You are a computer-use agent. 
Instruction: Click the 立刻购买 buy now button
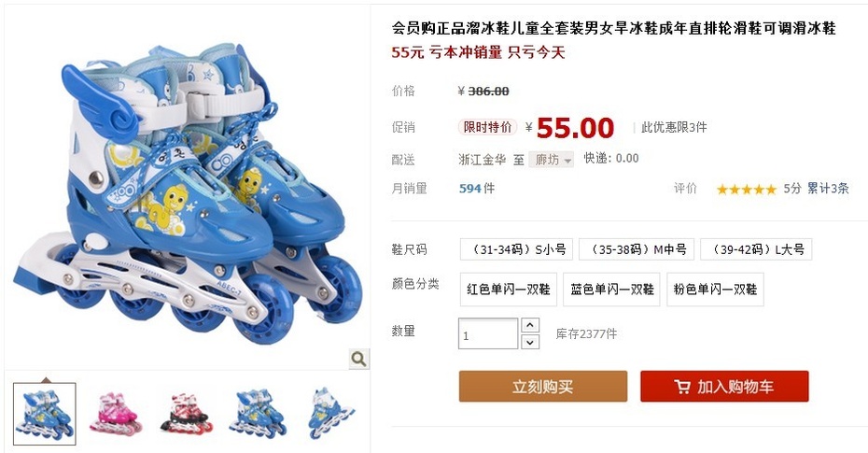click(543, 386)
